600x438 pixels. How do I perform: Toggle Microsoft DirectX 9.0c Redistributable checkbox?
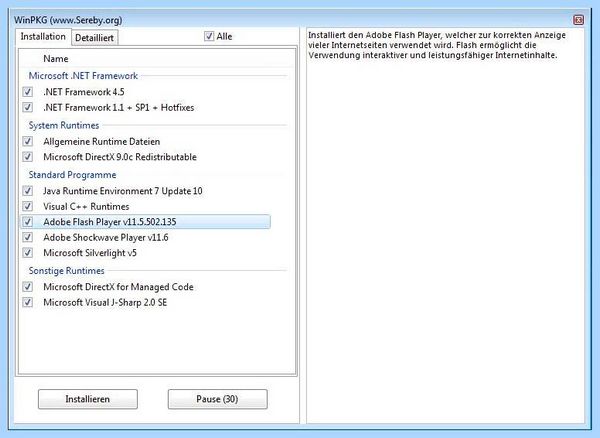tap(28, 156)
